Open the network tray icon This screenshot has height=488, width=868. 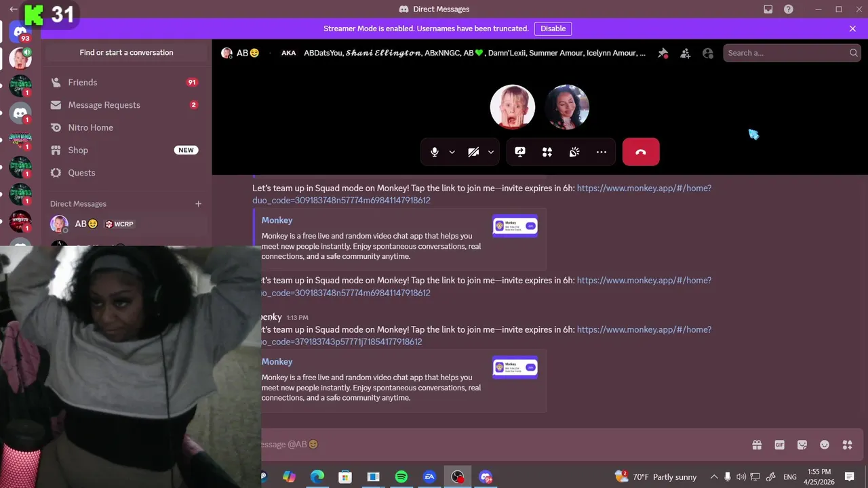click(x=755, y=477)
